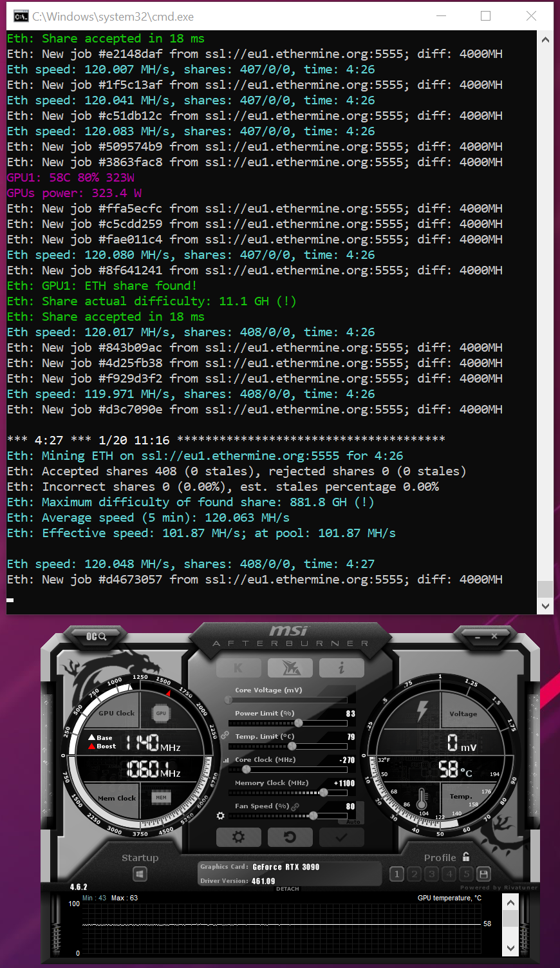Click the Memory Clock value +1100
Image resolution: width=560 pixels, height=968 pixels.
click(x=344, y=783)
